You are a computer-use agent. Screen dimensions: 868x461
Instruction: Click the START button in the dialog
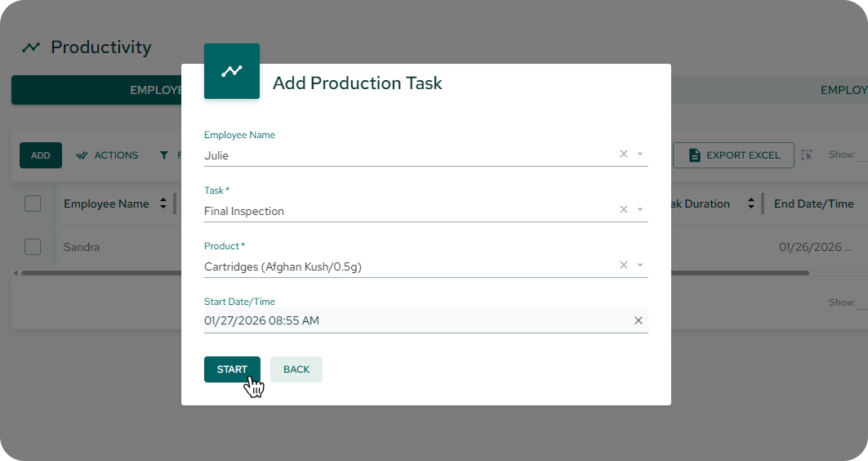(x=232, y=369)
